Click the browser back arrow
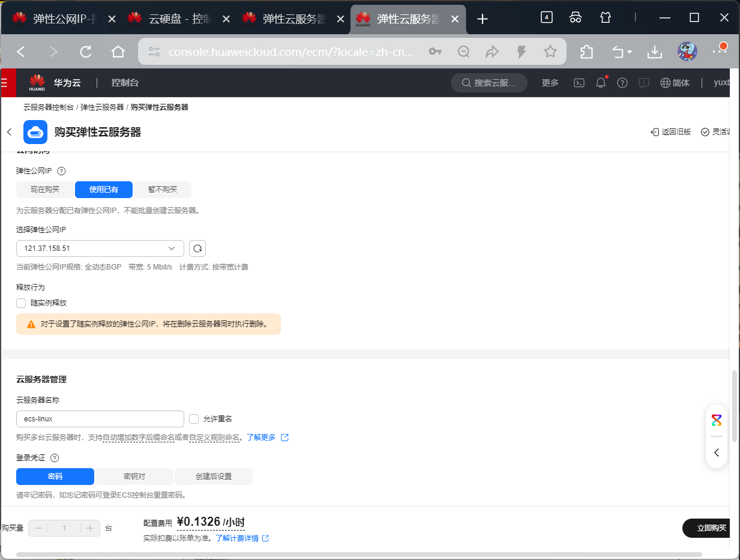The image size is (740, 560). [x=21, y=52]
